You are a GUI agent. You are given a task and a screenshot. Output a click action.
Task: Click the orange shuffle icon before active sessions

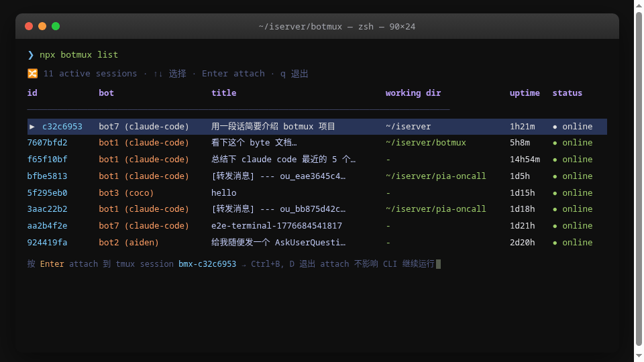(32, 74)
